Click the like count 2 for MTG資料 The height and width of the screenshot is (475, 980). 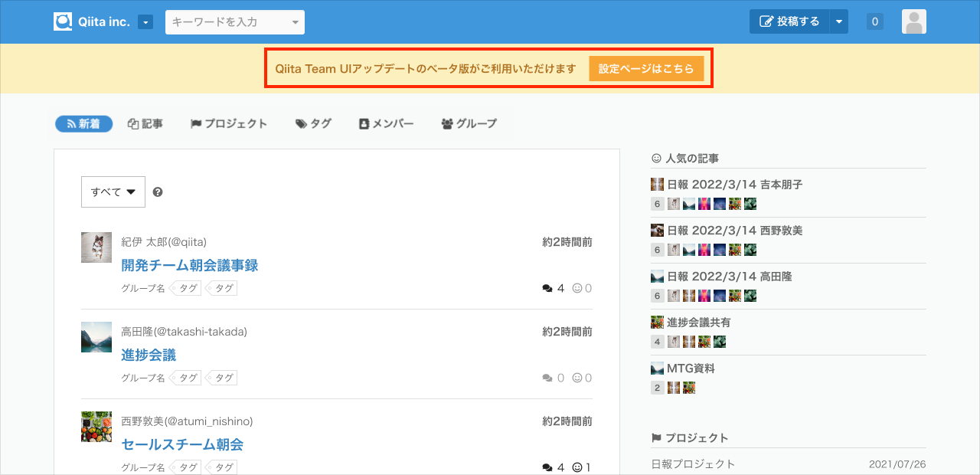(657, 388)
